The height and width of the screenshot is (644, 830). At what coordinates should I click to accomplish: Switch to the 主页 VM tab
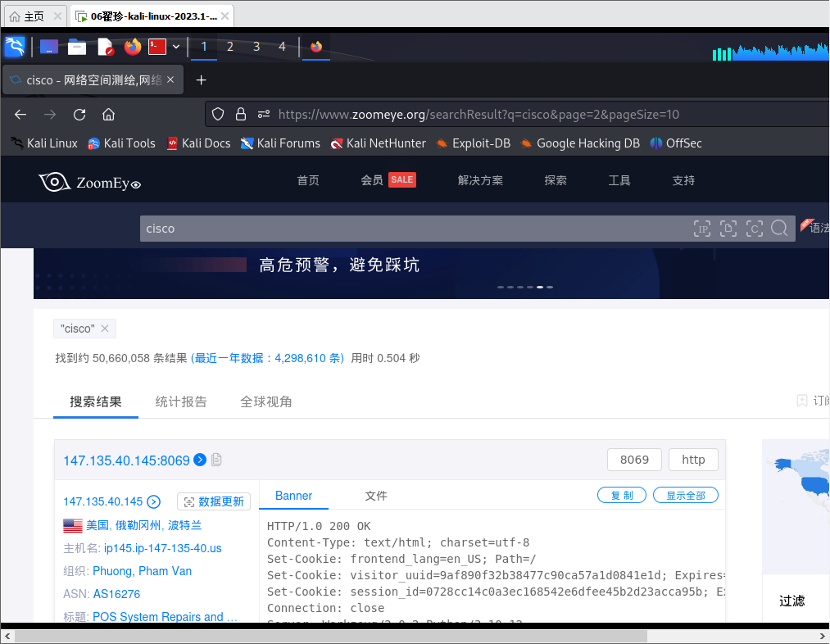tap(34, 16)
